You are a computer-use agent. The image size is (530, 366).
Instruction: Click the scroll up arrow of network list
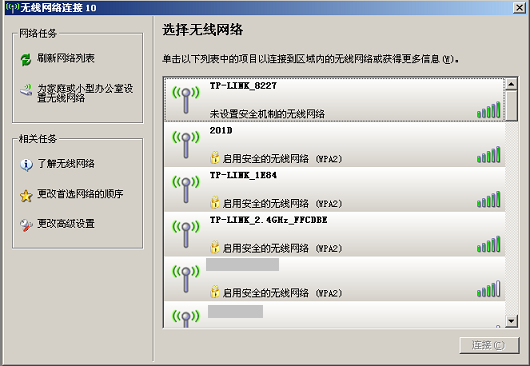pos(511,83)
